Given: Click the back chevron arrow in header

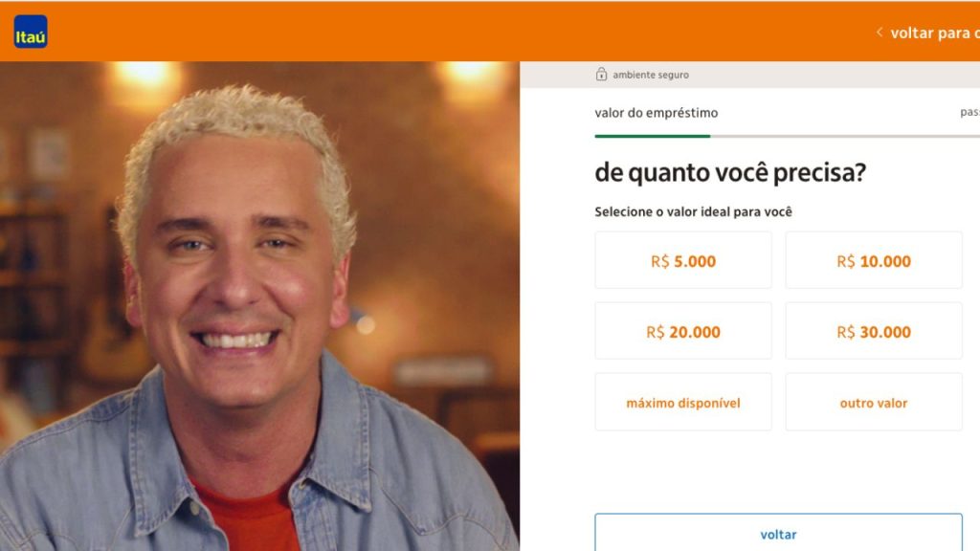Looking at the screenshot, I should coord(880,32).
